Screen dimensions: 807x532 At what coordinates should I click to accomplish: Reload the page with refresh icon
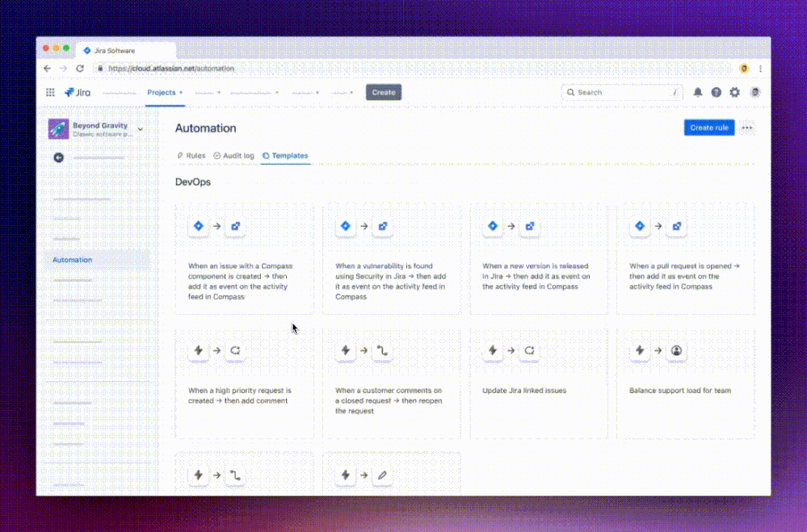(80, 69)
